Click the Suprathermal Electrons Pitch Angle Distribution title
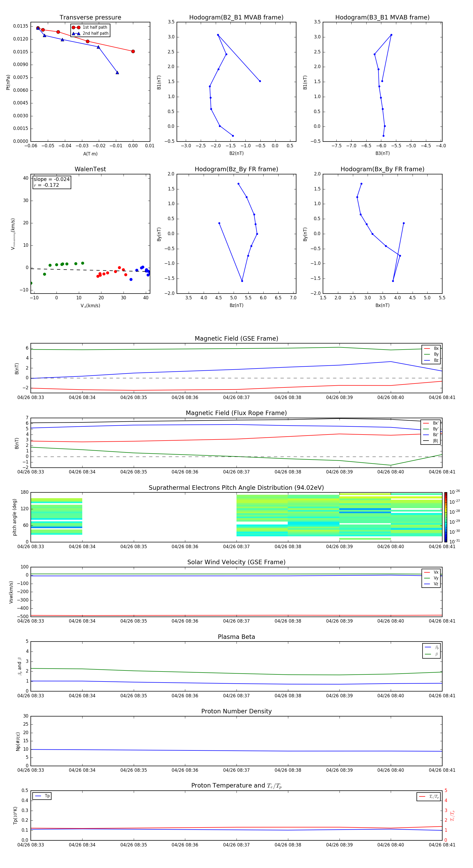 (x=236, y=488)
